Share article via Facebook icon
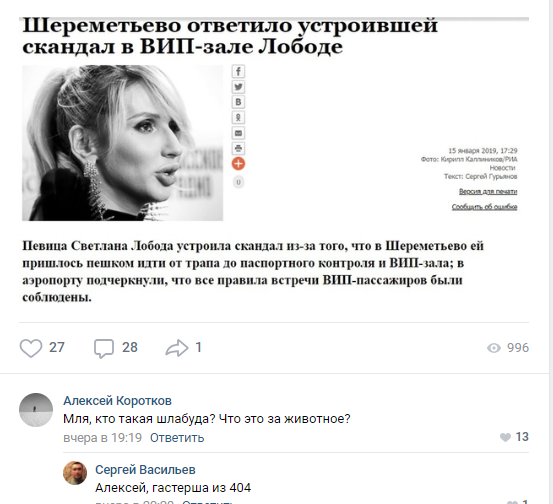The image size is (553, 504). [x=238, y=72]
